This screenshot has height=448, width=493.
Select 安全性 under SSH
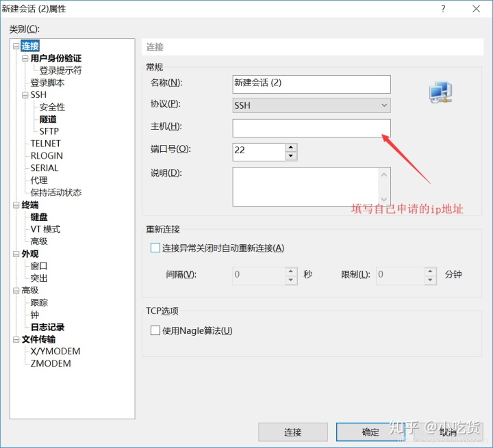52,107
